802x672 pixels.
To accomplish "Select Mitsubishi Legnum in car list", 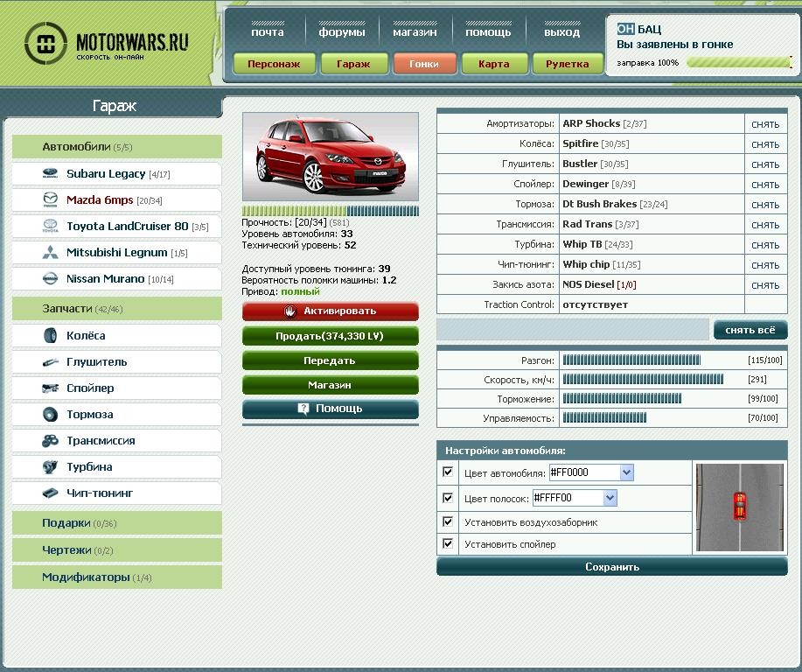I will (117, 252).
